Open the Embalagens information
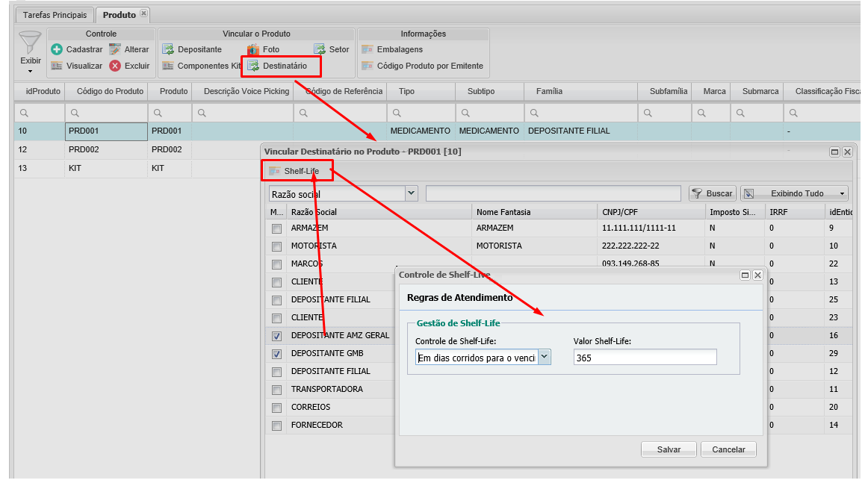Viewport: 868px width, 486px height. [392, 49]
